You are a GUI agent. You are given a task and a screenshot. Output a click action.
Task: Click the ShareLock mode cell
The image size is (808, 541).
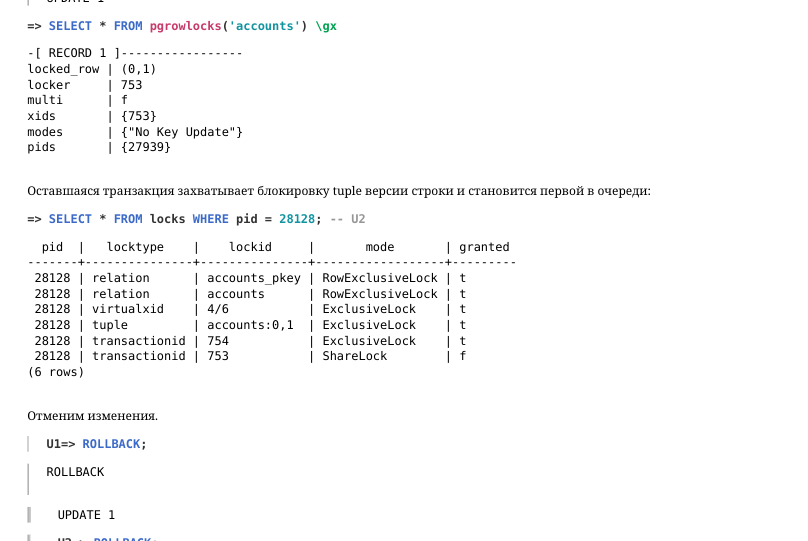pyautogui.click(x=355, y=356)
